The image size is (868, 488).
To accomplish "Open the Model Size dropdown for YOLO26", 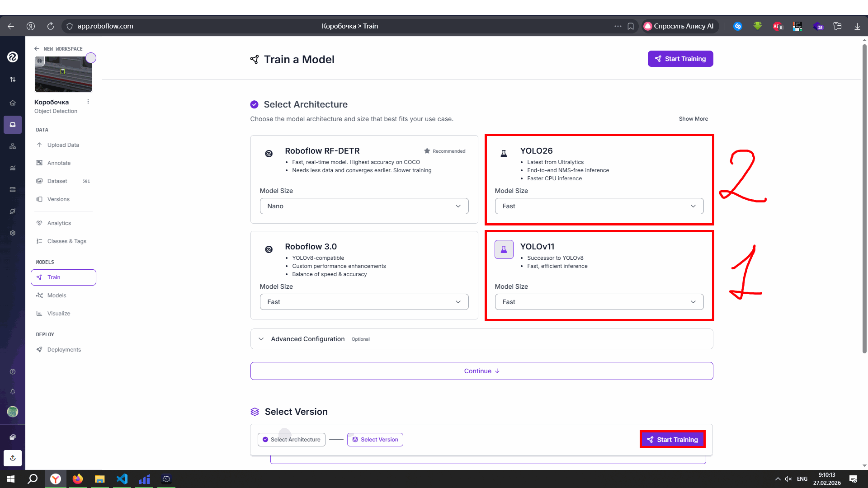I will pyautogui.click(x=599, y=206).
